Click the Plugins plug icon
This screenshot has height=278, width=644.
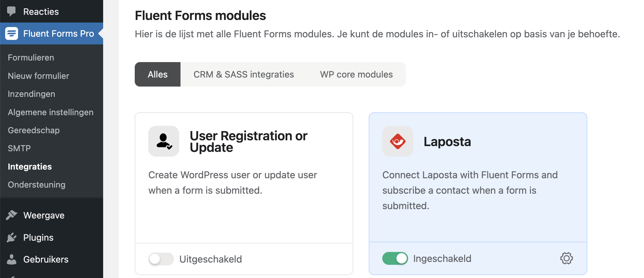point(12,237)
